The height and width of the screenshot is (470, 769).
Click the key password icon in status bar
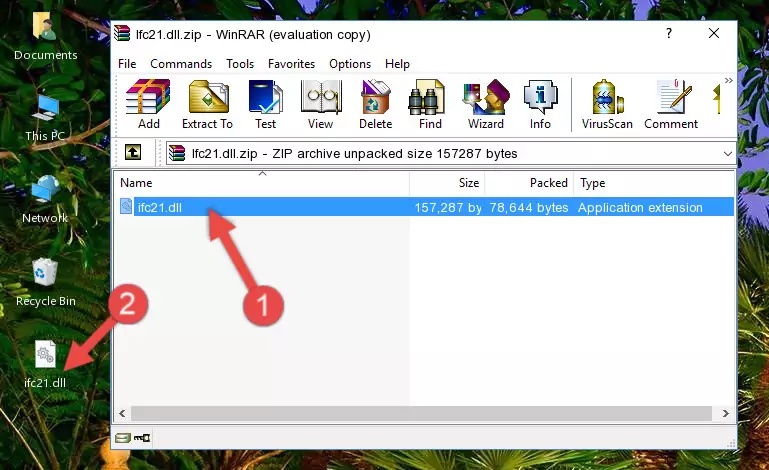[142, 438]
